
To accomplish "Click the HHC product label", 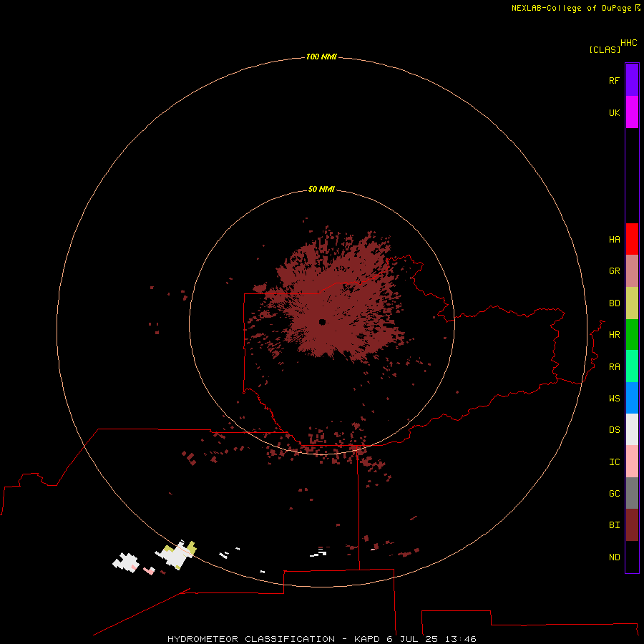I will point(628,43).
